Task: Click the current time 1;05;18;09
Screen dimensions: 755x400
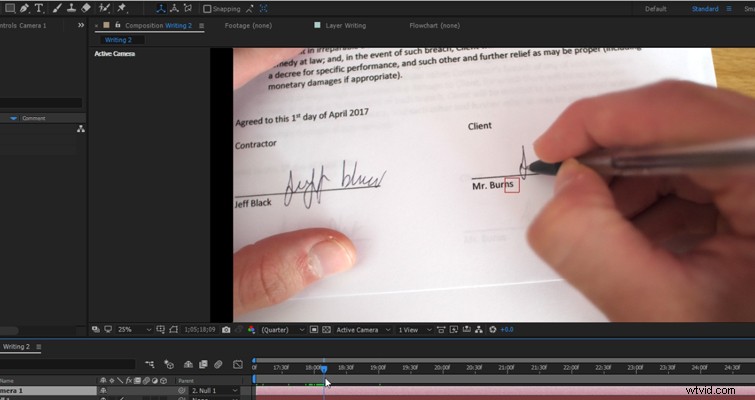Action: click(x=200, y=330)
